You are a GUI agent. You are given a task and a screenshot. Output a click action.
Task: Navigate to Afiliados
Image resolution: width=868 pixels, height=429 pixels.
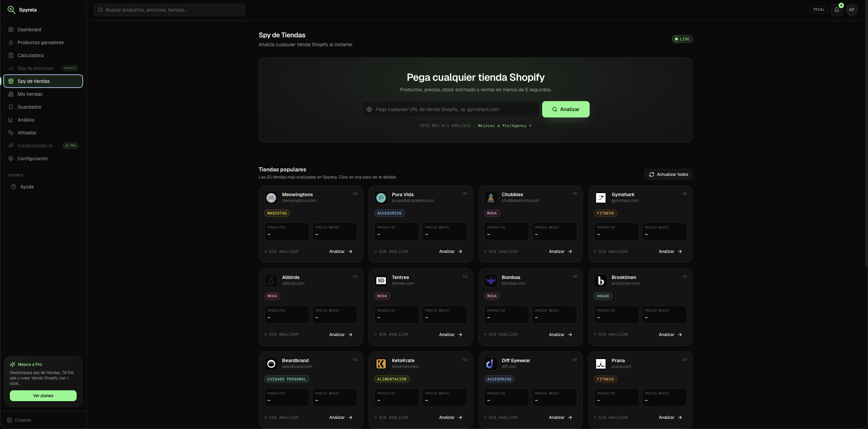click(x=43, y=133)
